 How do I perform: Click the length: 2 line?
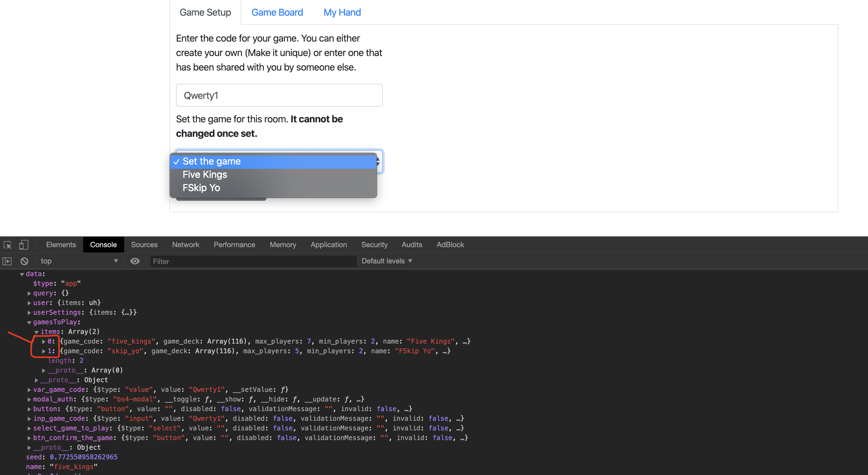point(66,361)
